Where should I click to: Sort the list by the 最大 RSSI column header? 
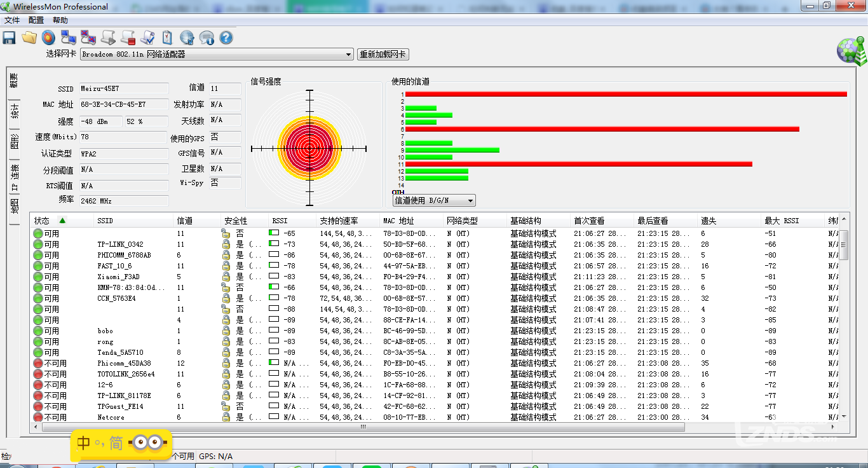793,221
